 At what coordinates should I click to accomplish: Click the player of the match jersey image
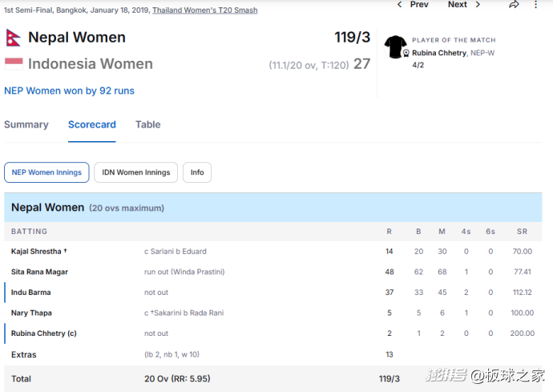point(395,46)
